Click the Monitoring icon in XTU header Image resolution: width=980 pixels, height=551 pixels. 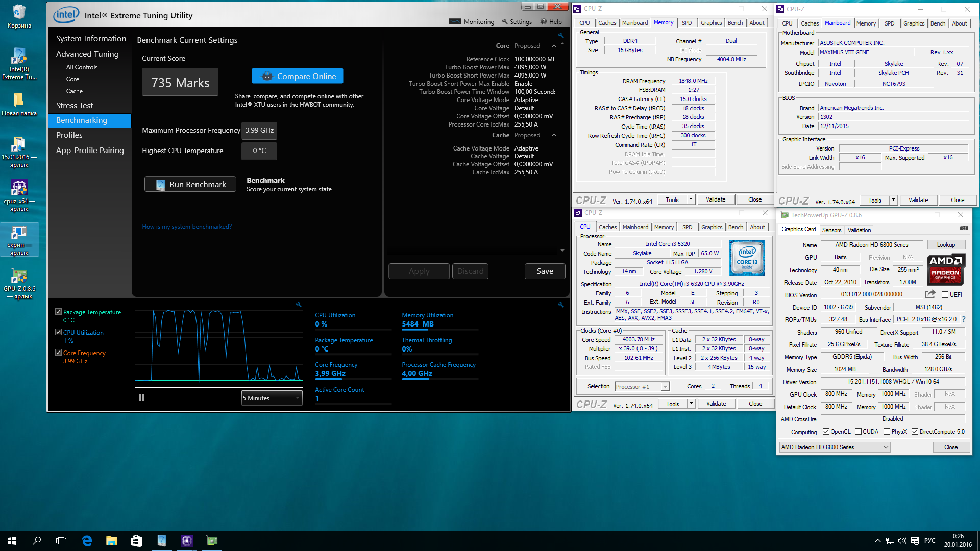(x=455, y=21)
